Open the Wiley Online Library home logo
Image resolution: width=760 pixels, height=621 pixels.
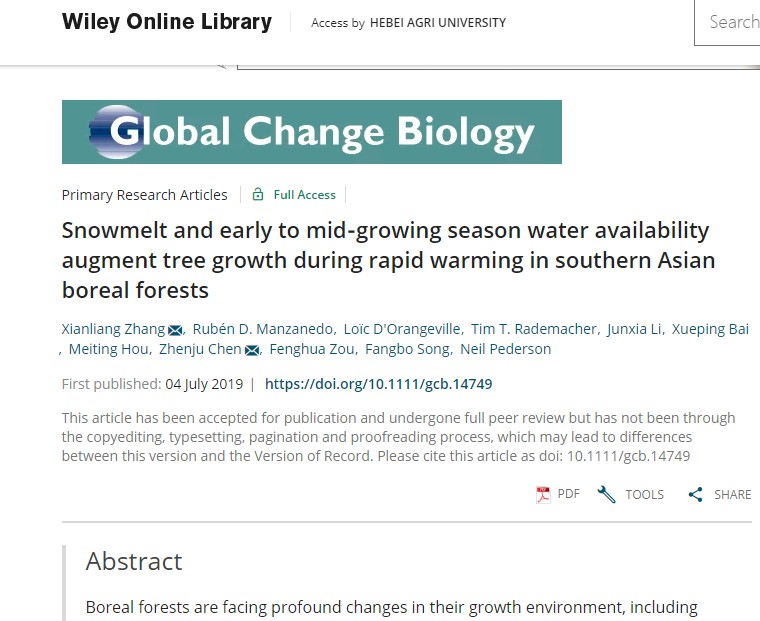coord(167,22)
